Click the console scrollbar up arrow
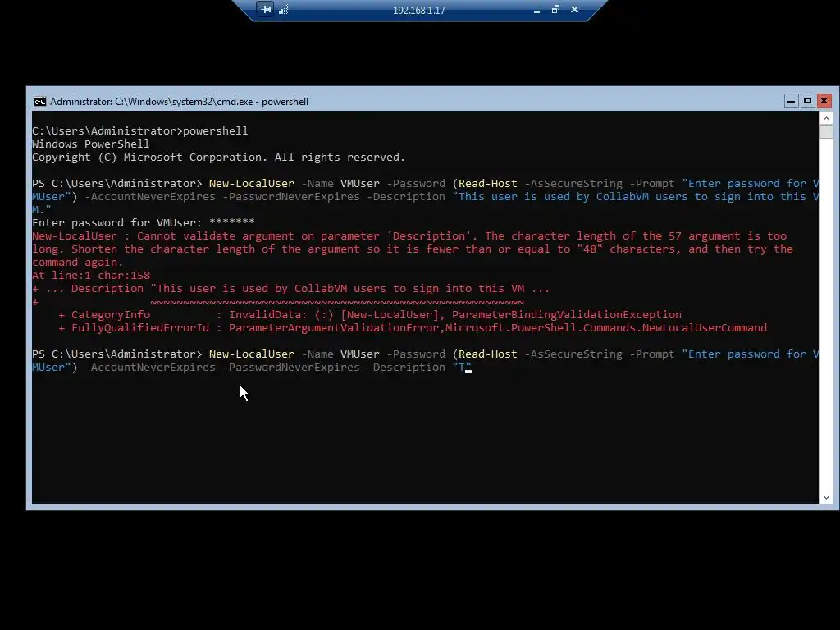This screenshot has width=840, height=630. 826,118
